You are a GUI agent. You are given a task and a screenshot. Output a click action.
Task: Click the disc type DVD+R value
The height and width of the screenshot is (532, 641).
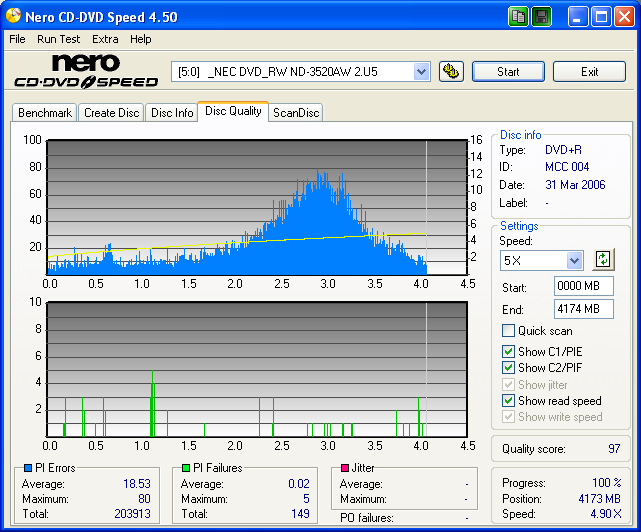(x=563, y=150)
